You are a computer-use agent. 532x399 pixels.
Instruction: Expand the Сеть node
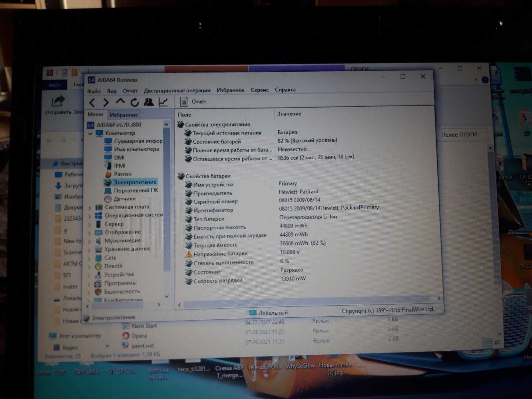89,258
